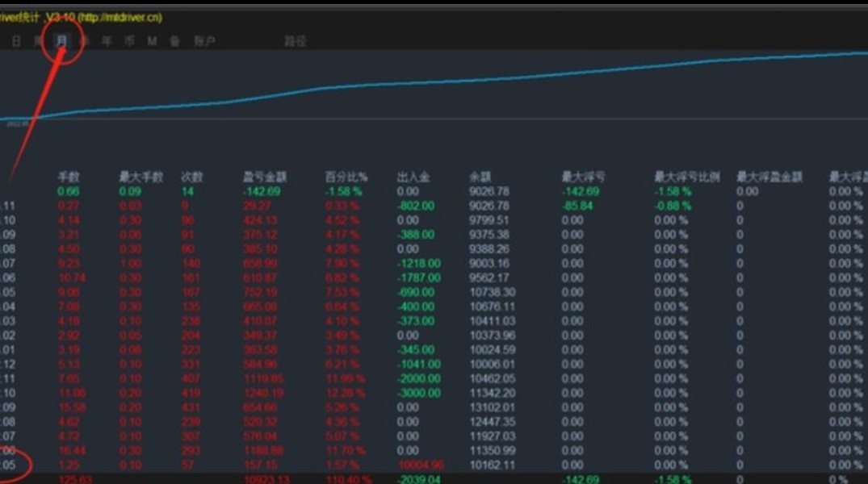Select the -3000.00 withdrawal cell
The image size is (868, 484).
pyautogui.click(x=419, y=393)
